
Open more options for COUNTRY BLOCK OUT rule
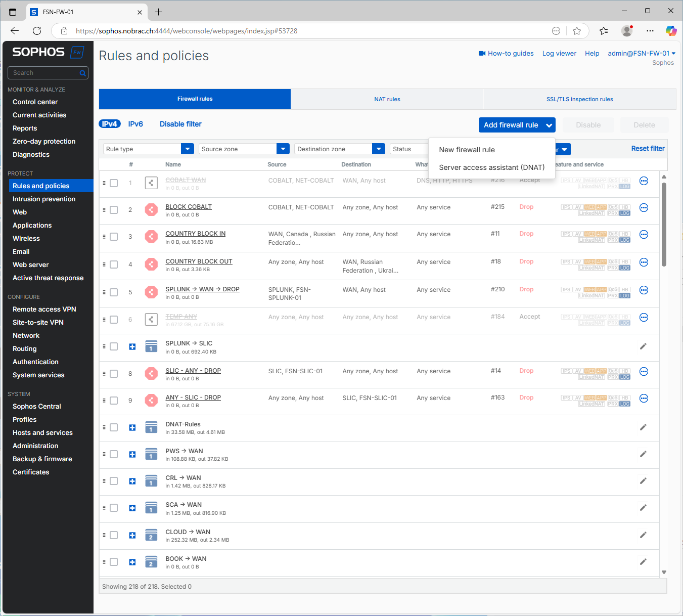644,262
